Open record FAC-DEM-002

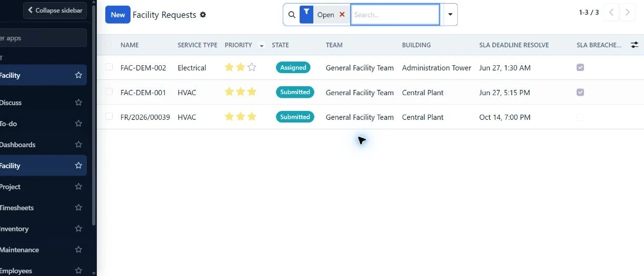point(143,68)
